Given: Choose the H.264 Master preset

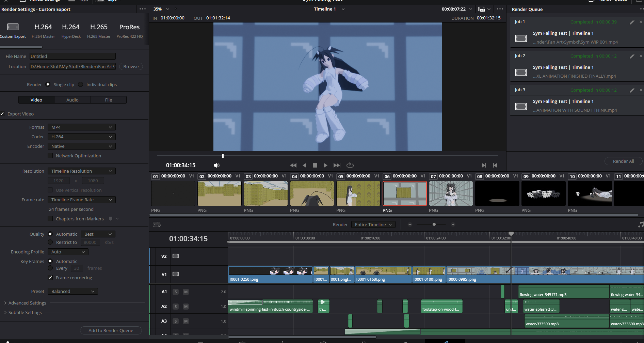Looking at the screenshot, I should [43, 30].
